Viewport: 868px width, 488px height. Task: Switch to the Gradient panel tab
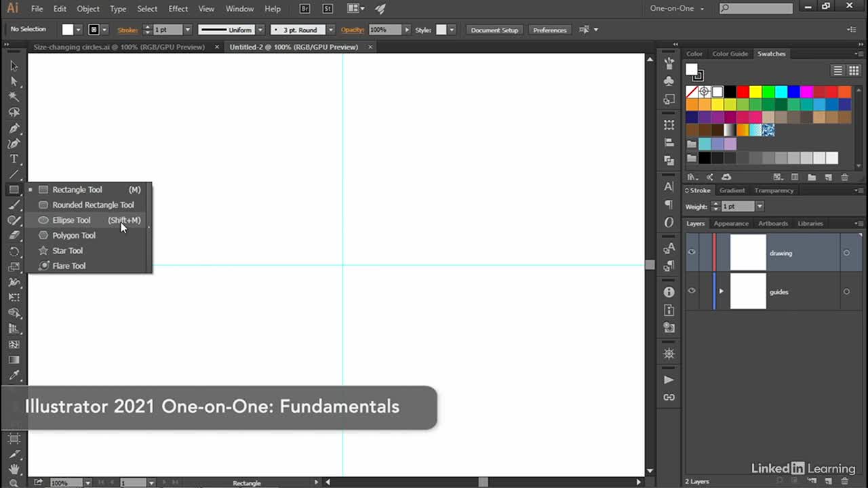pyautogui.click(x=732, y=190)
